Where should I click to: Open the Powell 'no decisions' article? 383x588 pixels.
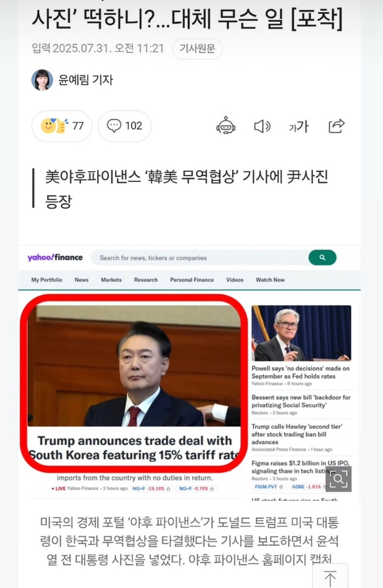[x=301, y=372]
